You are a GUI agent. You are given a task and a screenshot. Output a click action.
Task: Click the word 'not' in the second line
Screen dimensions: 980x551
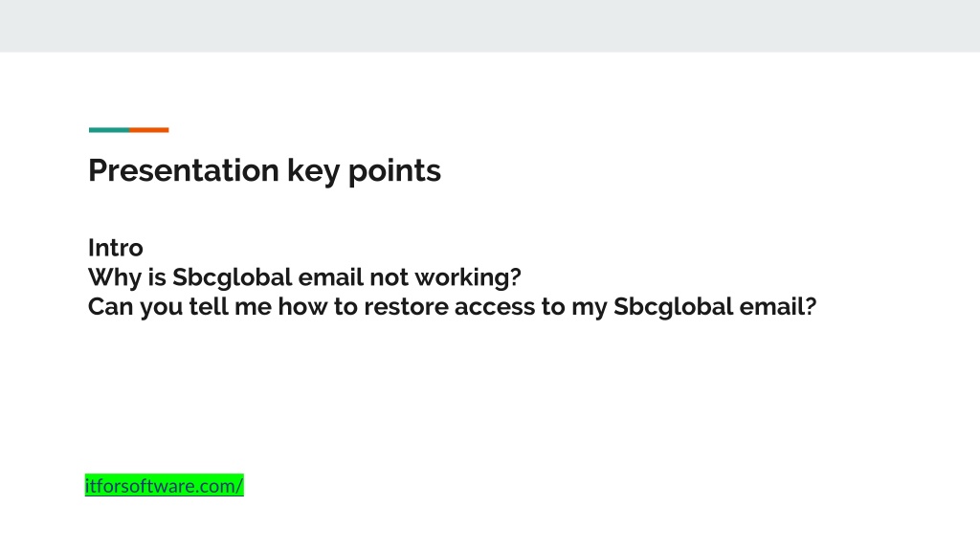tap(389, 277)
